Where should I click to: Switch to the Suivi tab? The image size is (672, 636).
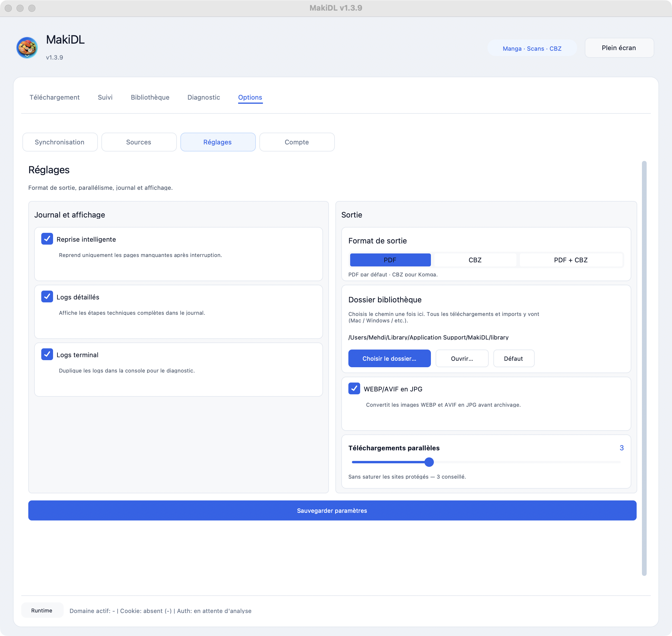pyautogui.click(x=105, y=97)
